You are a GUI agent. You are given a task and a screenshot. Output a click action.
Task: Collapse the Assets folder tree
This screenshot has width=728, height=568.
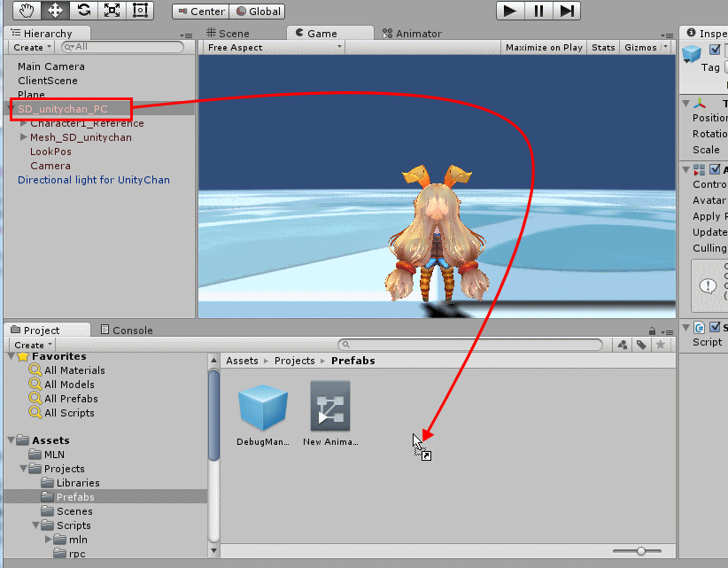tap(12, 440)
